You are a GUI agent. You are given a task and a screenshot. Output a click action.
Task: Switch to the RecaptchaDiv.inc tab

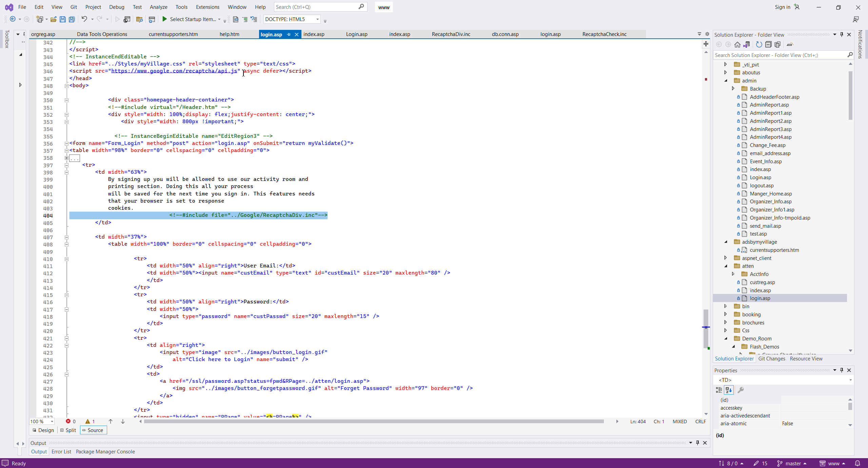[451, 34]
